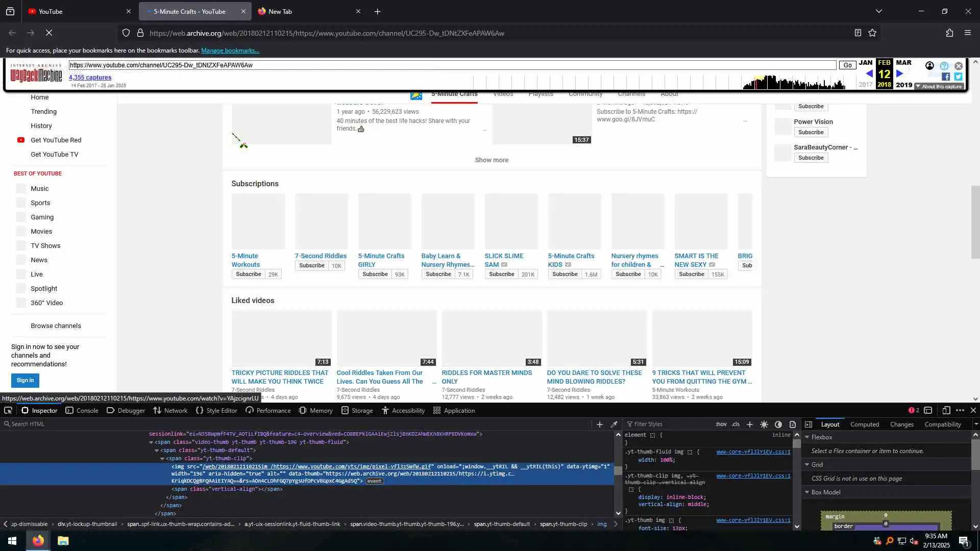Viewport: 980px width, 551px height.
Task: Click the :hov pseudo-class toggle
Action: tap(721, 424)
